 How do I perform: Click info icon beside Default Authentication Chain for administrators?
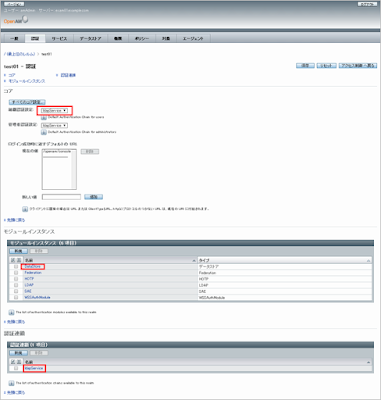pyautogui.click(x=44, y=132)
